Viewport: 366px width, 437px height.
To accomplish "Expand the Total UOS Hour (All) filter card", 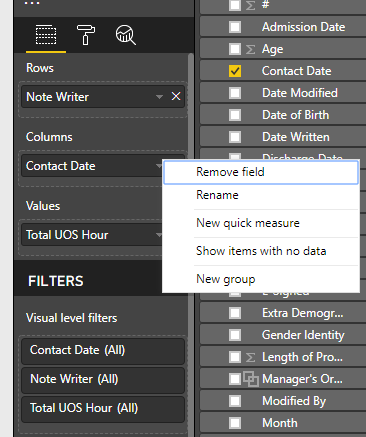I will pyautogui.click(x=103, y=409).
